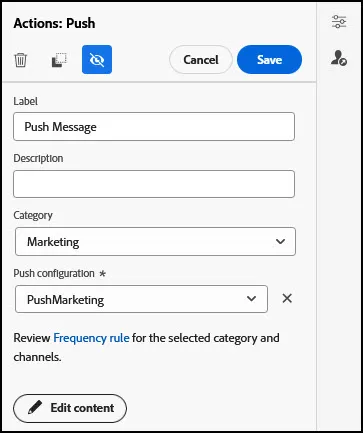363x433 pixels.
Task: Click the Actions: Push panel title
Action: coord(54,23)
